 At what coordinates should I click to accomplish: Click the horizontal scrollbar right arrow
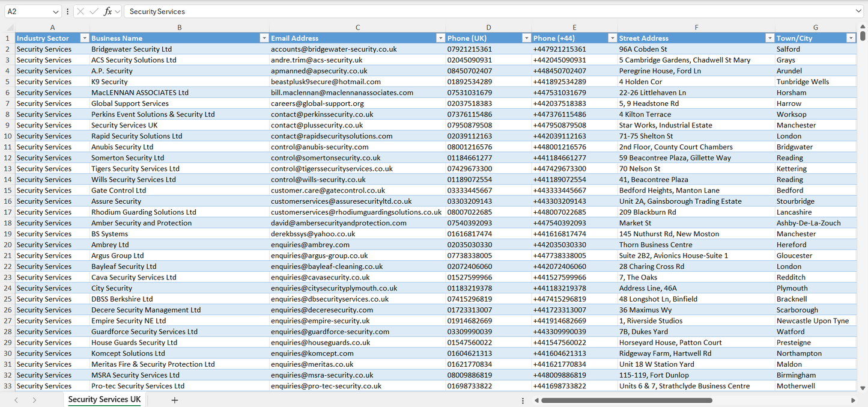coord(853,400)
